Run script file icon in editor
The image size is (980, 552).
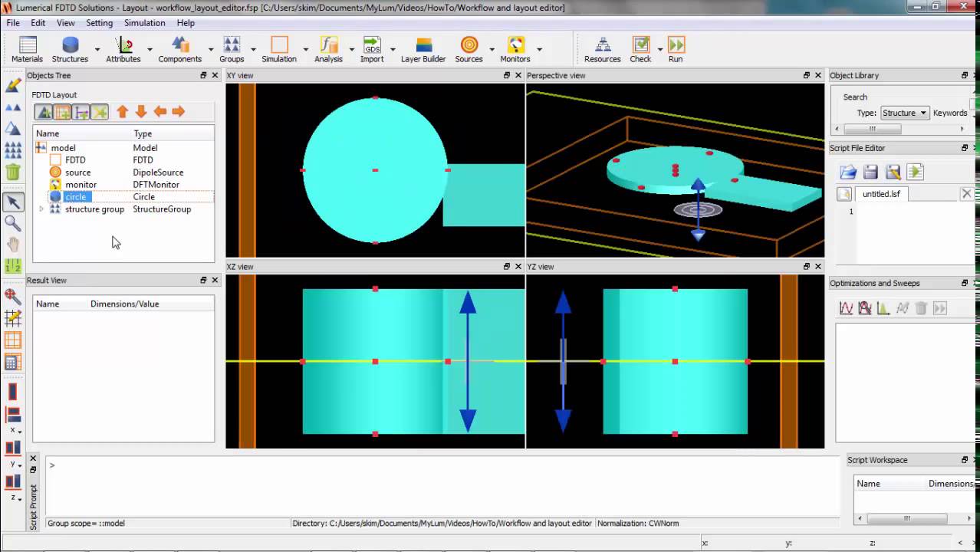915,172
